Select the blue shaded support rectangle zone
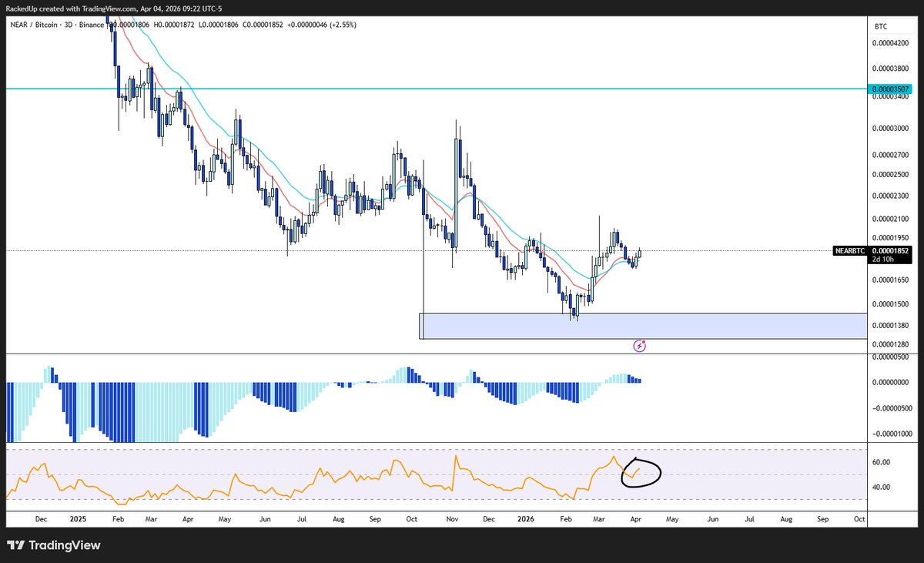The height and width of the screenshot is (563, 924). click(x=644, y=326)
